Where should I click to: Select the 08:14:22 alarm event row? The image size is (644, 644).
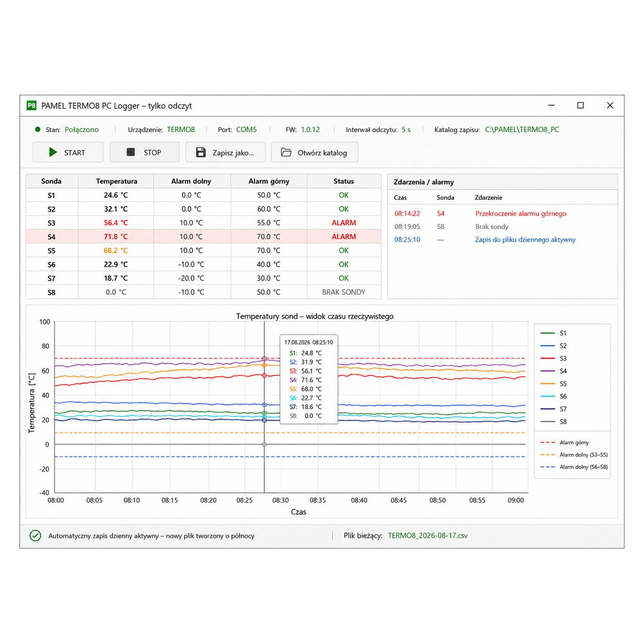(502, 214)
